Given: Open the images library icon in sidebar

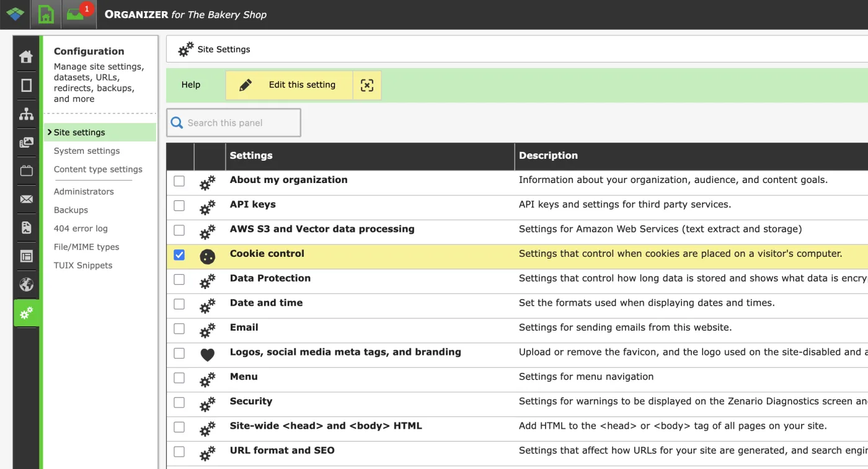Looking at the screenshot, I should 26,143.
